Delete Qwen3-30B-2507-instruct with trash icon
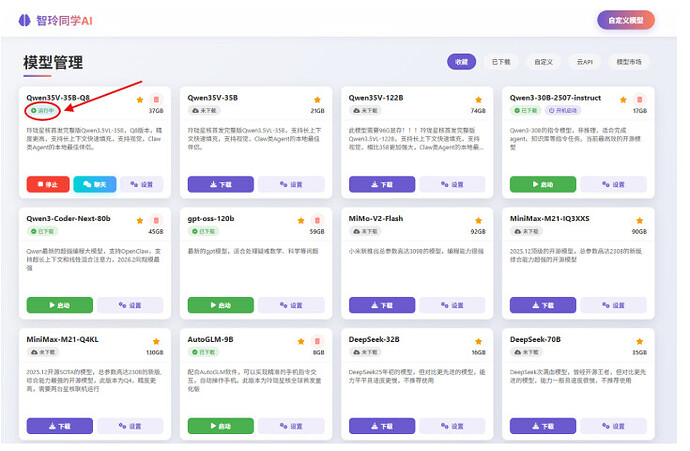Screen dimensions: 690x451 [640, 100]
